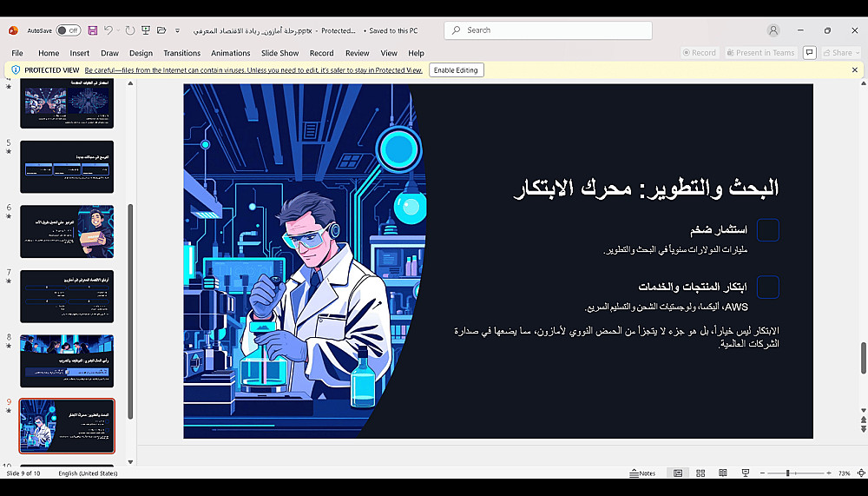Click the Record button at top right

click(x=700, y=53)
